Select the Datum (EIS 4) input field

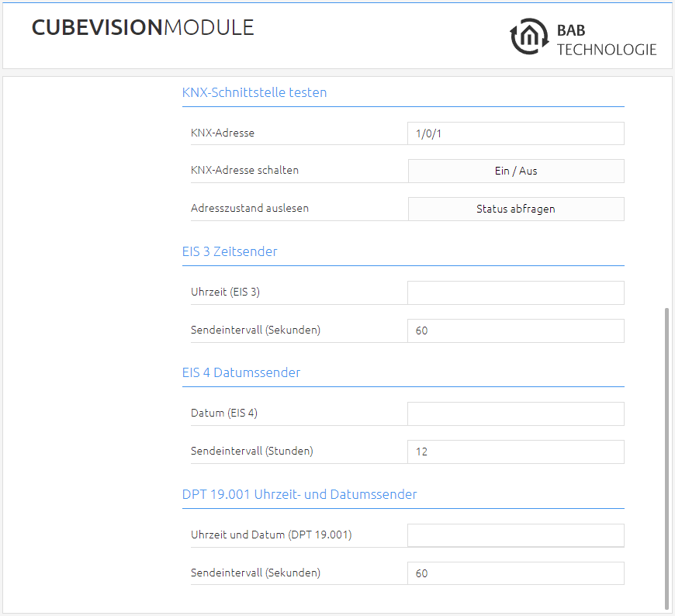(516, 414)
